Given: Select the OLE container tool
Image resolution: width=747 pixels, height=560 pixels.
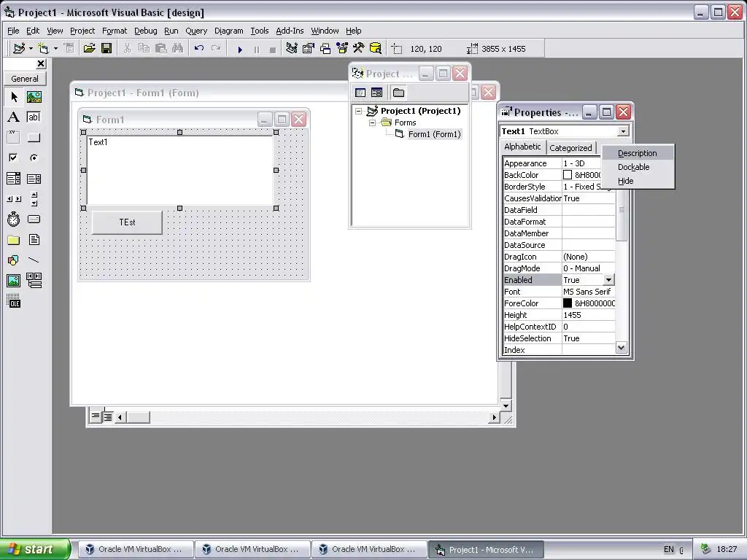Looking at the screenshot, I should click(14, 301).
